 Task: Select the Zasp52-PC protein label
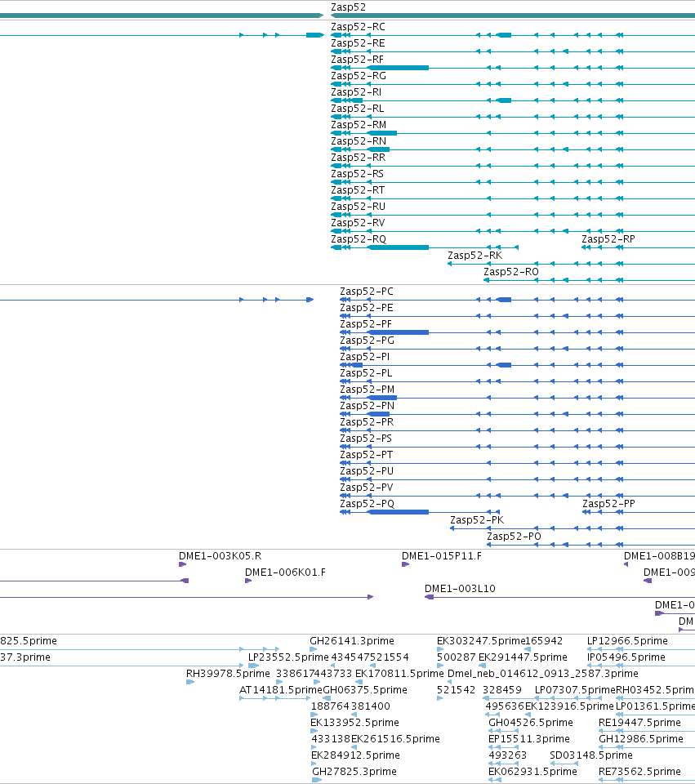click(367, 292)
